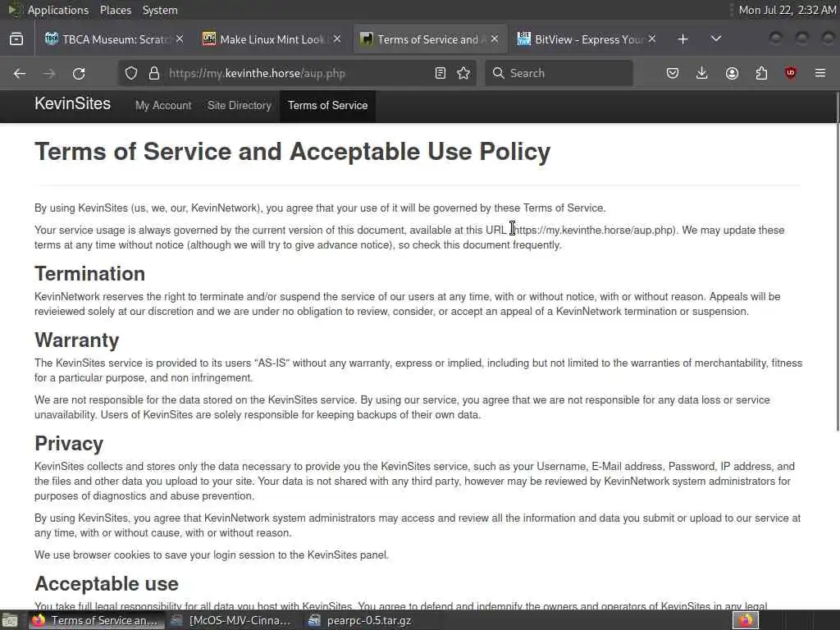Close the TBCA Museum tab
Screen dimensions: 840x630
pos(180,39)
